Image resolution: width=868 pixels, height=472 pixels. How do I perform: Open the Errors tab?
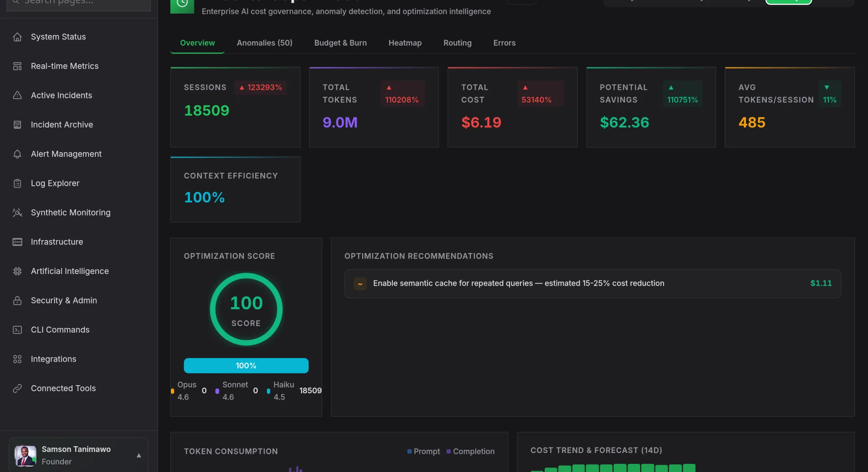coord(504,43)
